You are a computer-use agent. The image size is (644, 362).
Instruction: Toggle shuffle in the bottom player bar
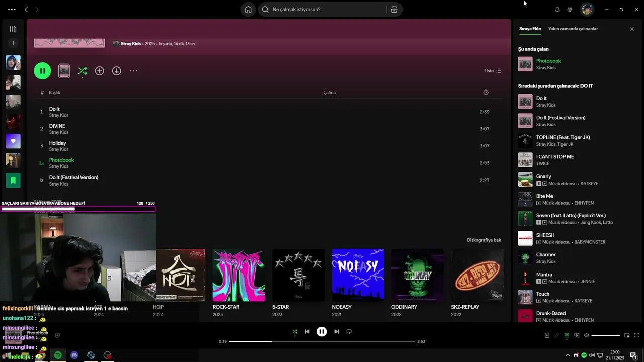click(x=295, y=331)
